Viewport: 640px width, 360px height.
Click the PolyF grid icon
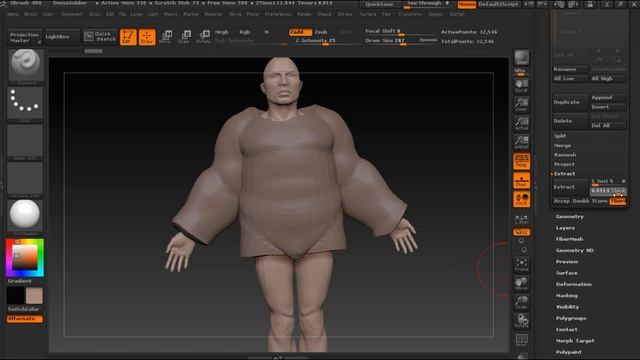[x=521, y=340]
